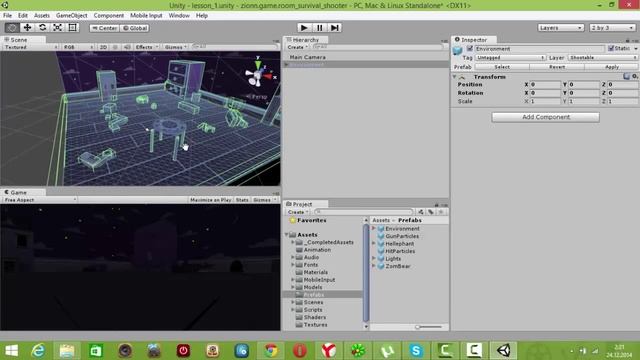Select the Rotate tool
640x360 pixels.
[42, 28]
